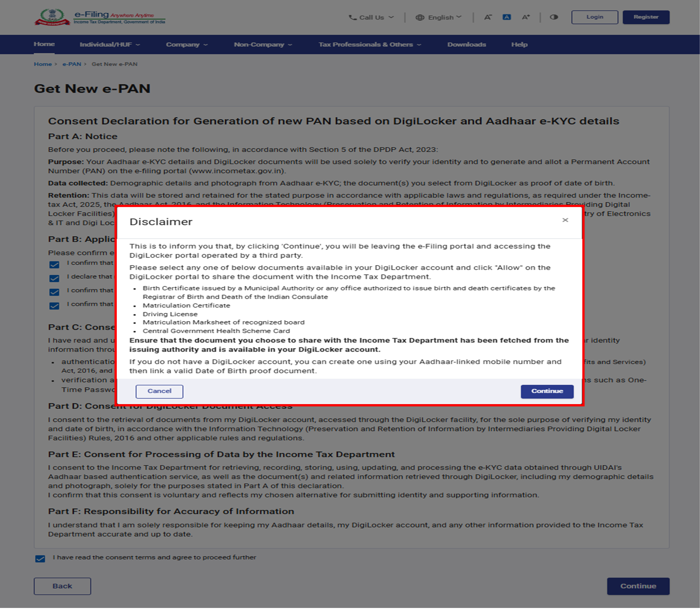Click the Back button below the form
The image size is (700, 611).
coord(62,586)
